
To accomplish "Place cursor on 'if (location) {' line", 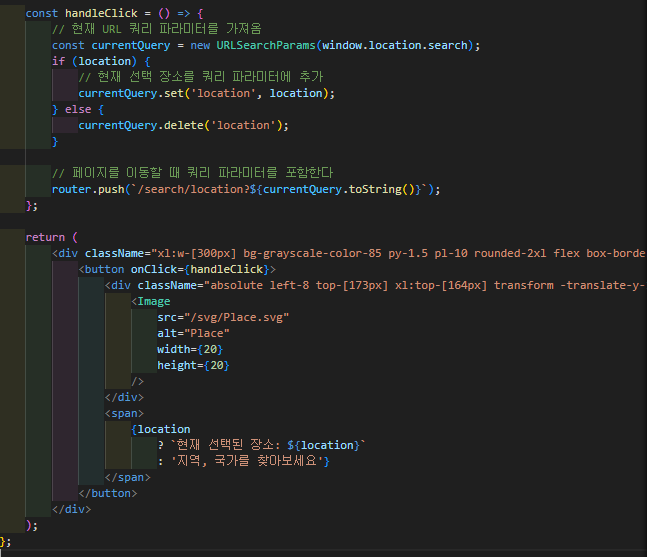I will (x=101, y=61).
